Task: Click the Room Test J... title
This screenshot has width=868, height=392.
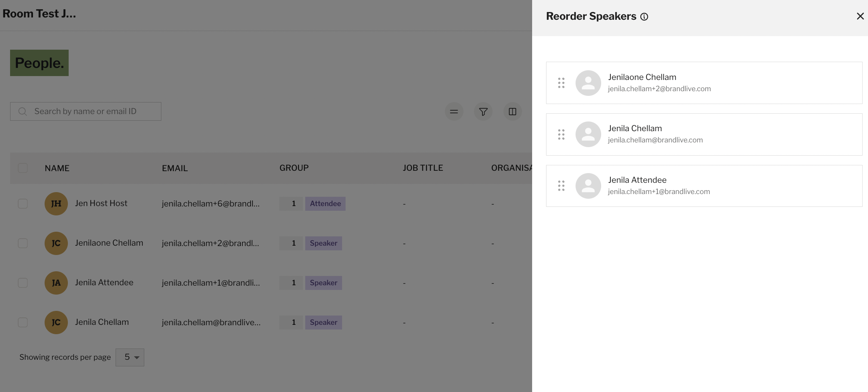Action: click(x=39, y=14)
